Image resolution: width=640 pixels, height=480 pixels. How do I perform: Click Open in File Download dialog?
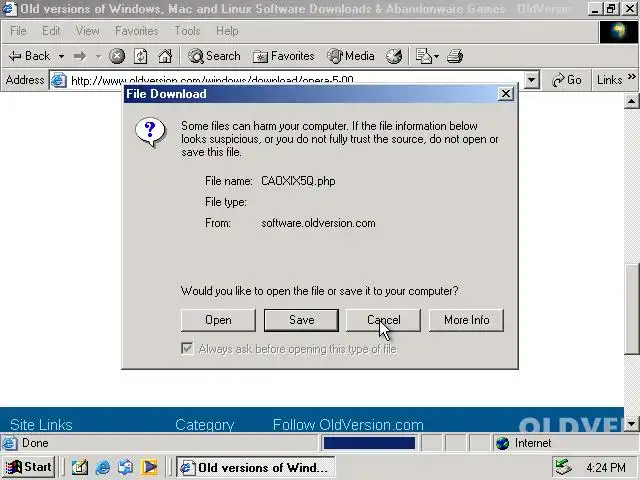coord(218,320)
